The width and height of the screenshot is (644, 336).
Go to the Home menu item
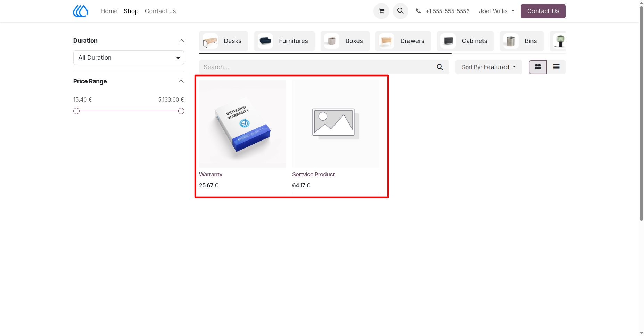[109, 11]
